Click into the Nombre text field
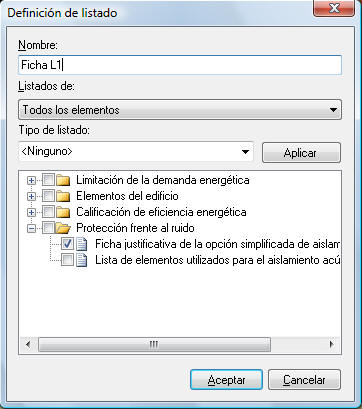The height and width of the screenshot is (409, 362). 180,65
